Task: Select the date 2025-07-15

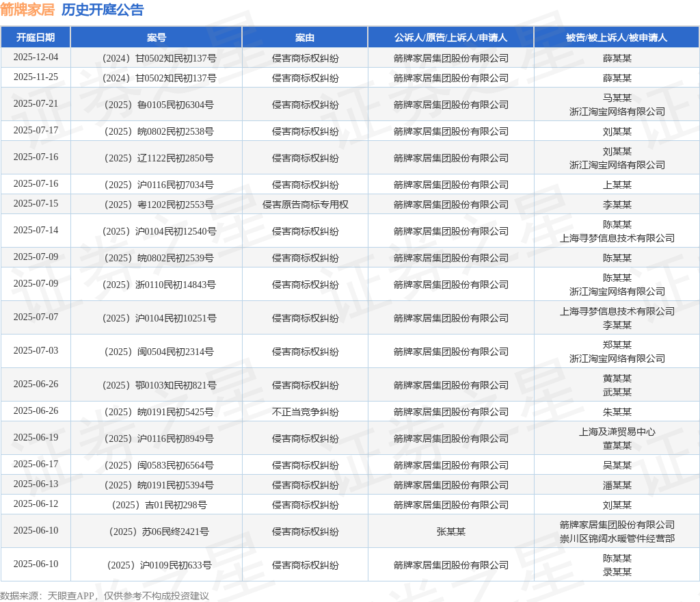Action: point(36,204)
